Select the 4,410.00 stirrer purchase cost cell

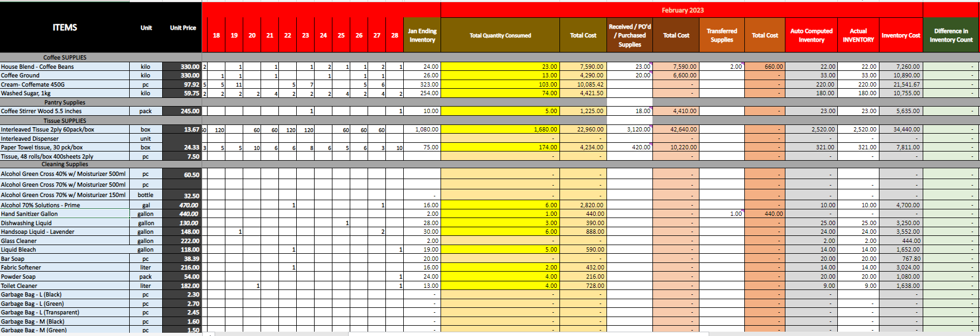[x=676, y=111]
